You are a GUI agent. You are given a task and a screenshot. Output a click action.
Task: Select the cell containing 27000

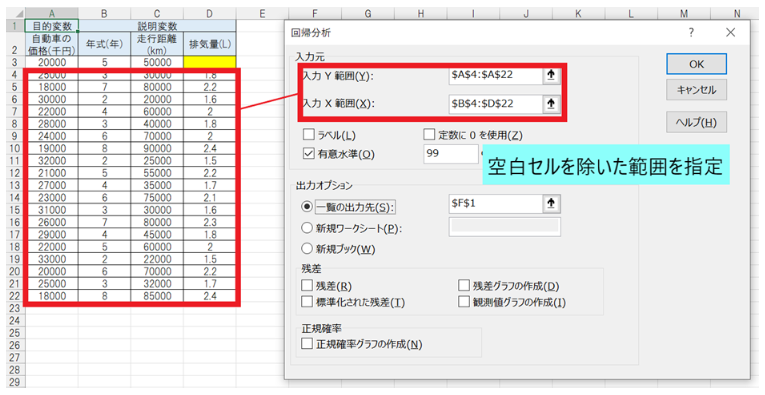(x=52, y=185)
